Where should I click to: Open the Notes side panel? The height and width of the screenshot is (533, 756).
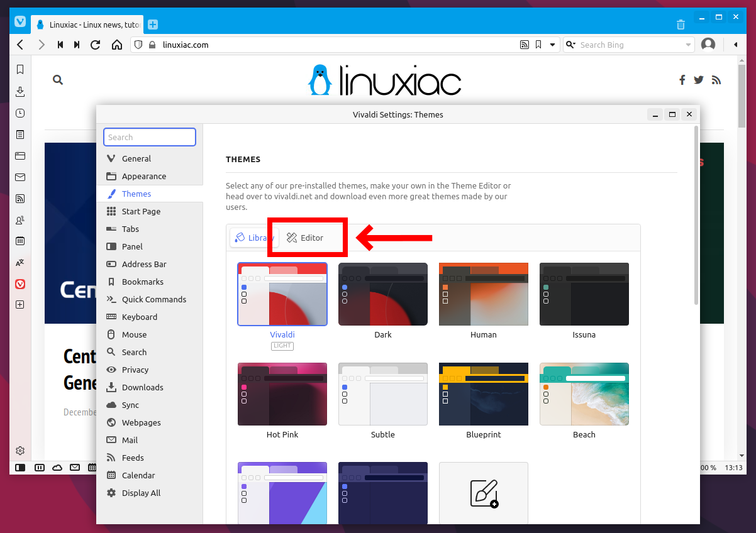pyautogui.click(x=20, y=135)
